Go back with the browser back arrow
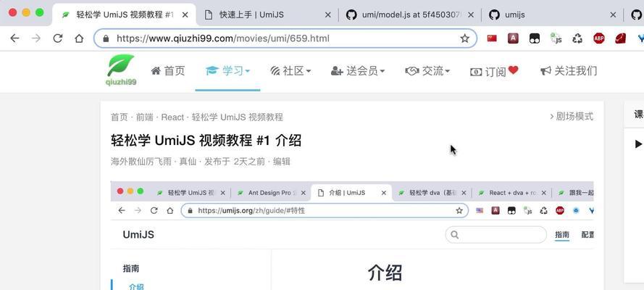Viewport: 644px width, 290px height. click(14, 38)
